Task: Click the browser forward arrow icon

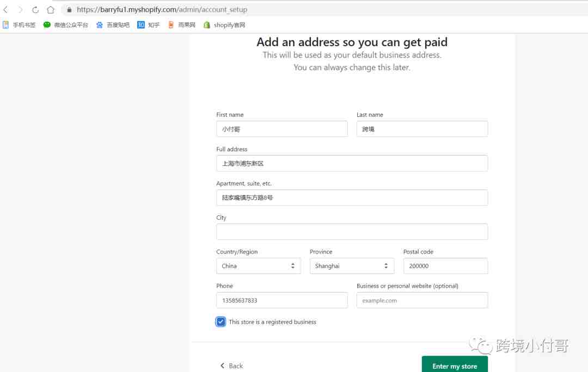Action: 21,10
